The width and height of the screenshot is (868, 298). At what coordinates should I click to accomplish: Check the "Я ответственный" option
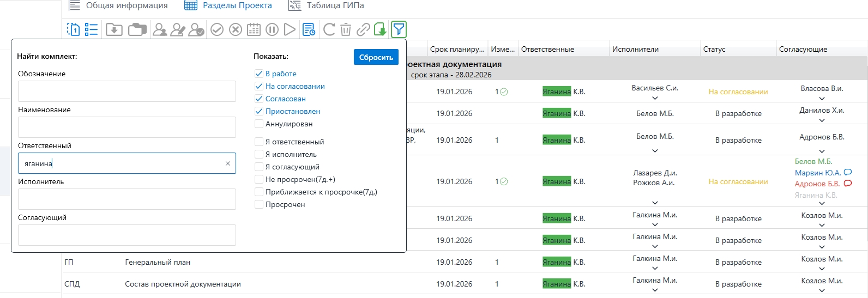259,142
